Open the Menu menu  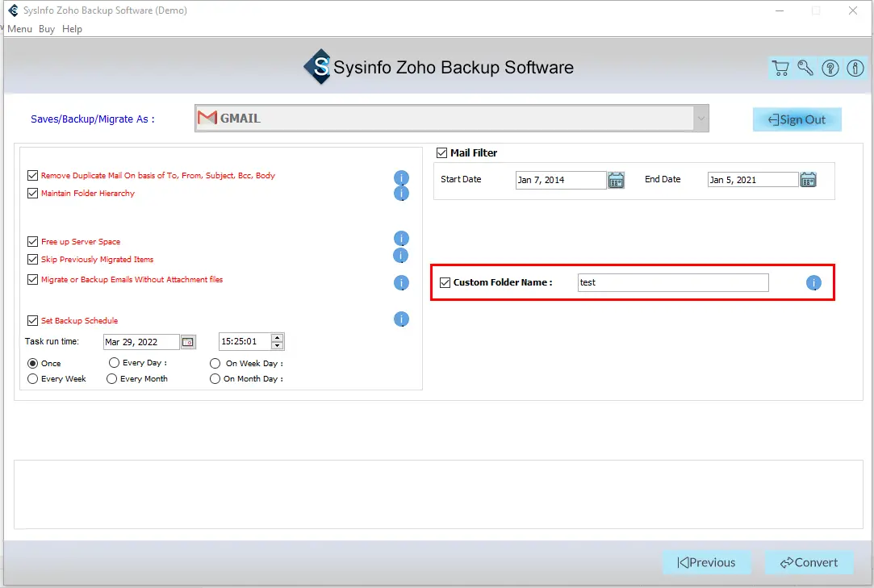tap(20, 29)
